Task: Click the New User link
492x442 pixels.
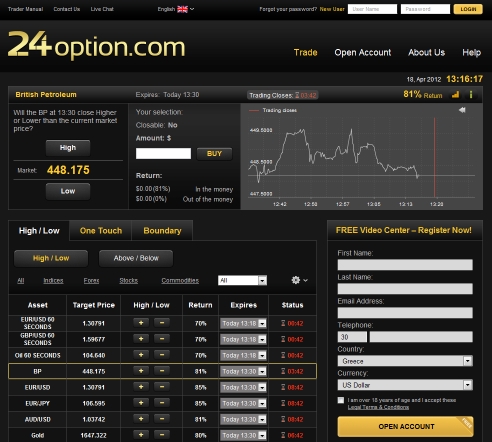Action: [332, 9]
